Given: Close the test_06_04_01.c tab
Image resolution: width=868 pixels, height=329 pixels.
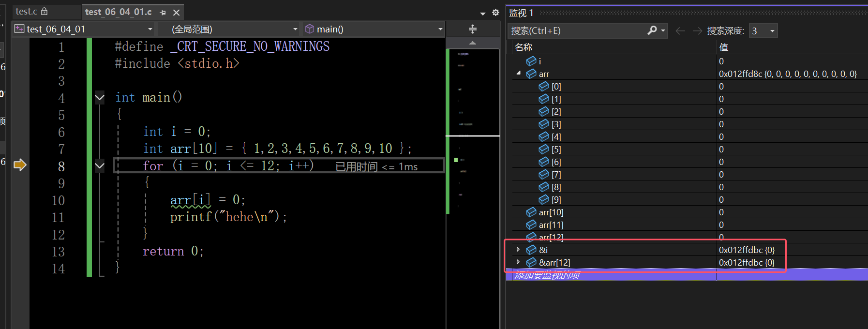Looking at the screenshot, I should 177,13.
